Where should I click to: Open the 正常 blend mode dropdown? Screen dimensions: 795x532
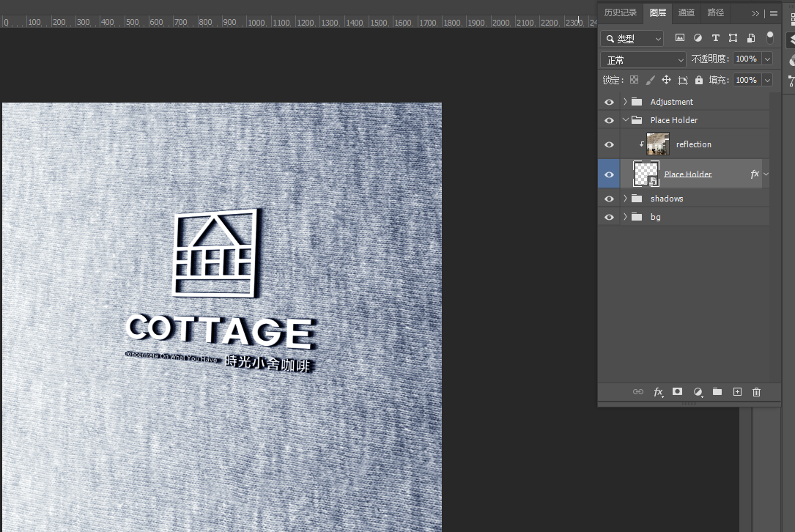click(x=643, y=60)
